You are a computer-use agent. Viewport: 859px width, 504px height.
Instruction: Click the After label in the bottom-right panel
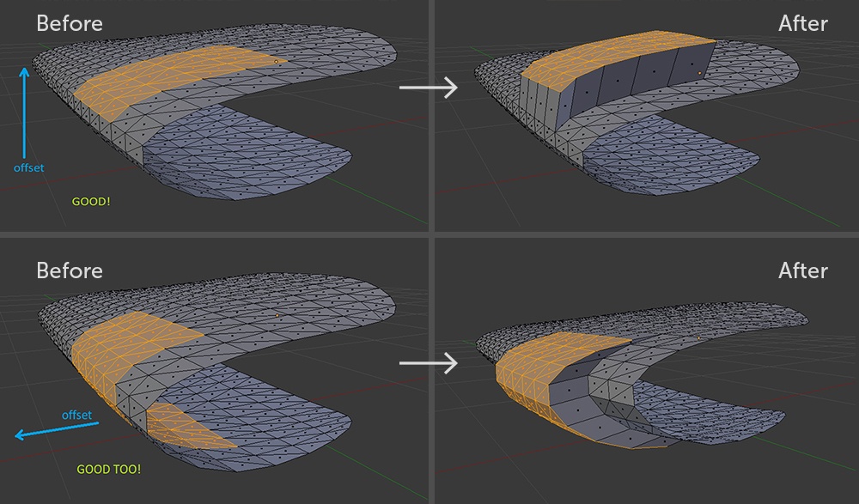click(x=804, y=271)
